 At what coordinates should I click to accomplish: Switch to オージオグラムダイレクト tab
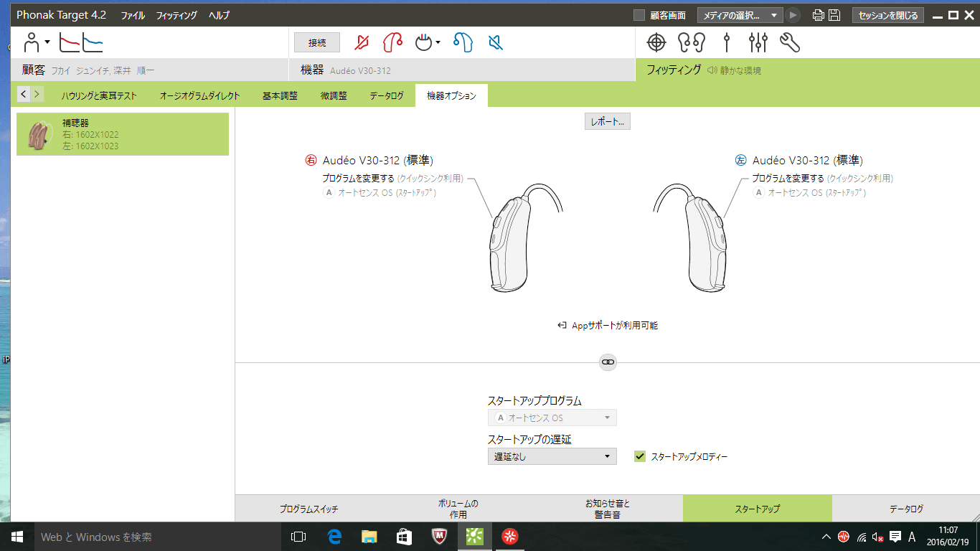pos(200,95)
